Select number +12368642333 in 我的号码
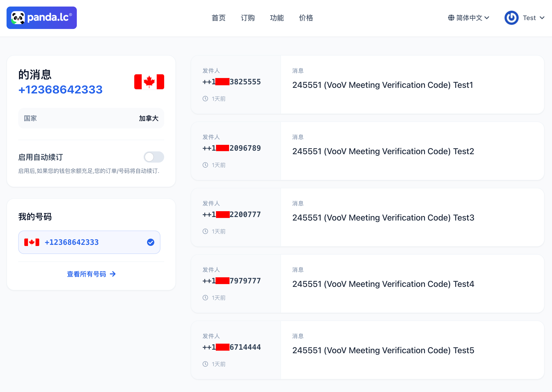This screenshot has height=392, width=552. tap(72, 242)
